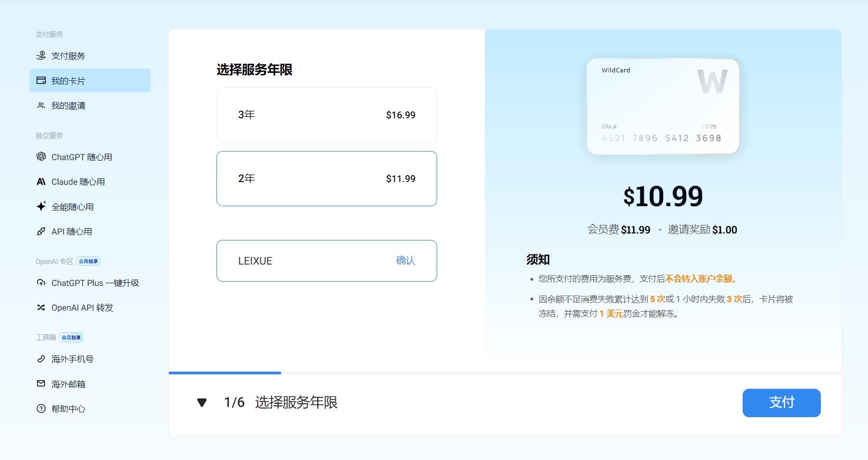Image resolution: width=868 pixels, height=460 pixels.
Task: Select the 3年 $16.99 plan
Action: (x=327, y=115)
